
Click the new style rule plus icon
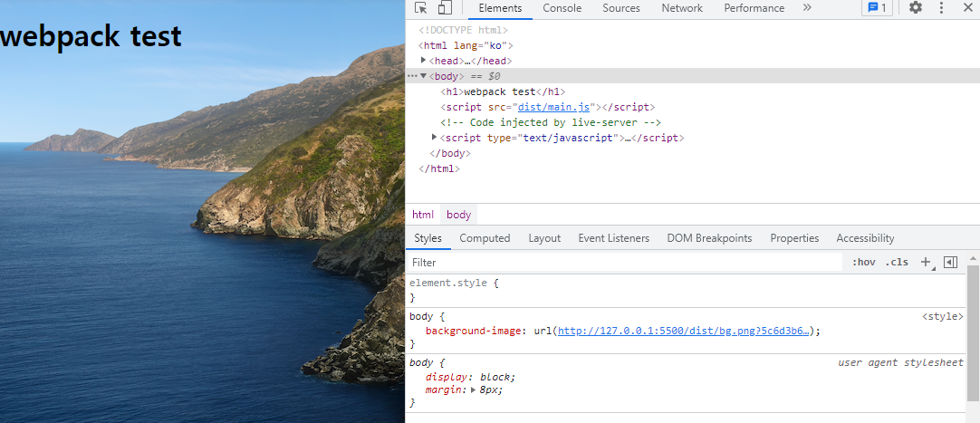point(927,263)
